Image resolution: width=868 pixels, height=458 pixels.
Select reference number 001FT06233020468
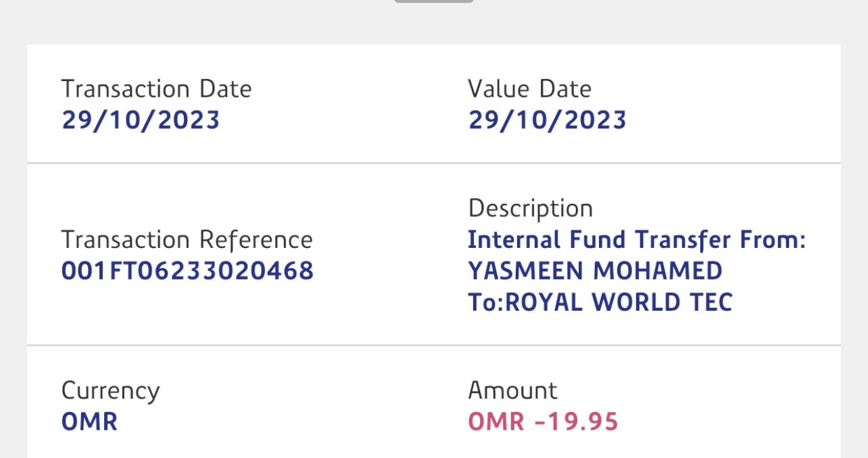coord(187,271)
